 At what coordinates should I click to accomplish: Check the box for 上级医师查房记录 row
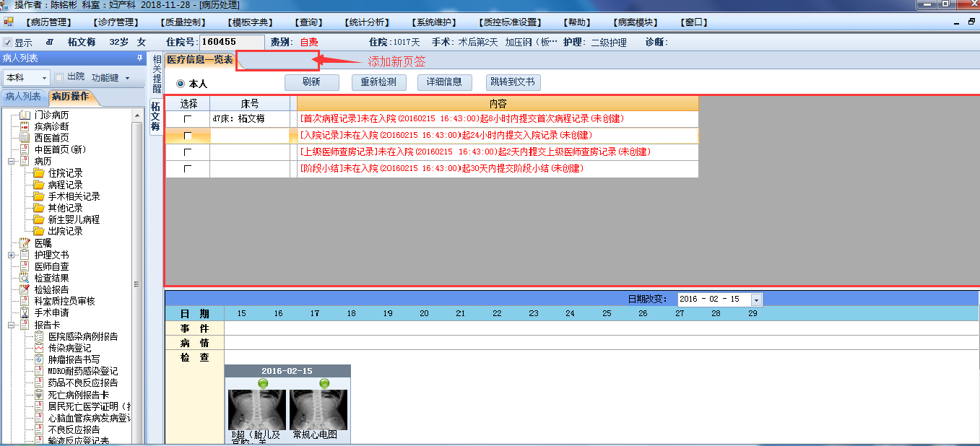(188, 152)
